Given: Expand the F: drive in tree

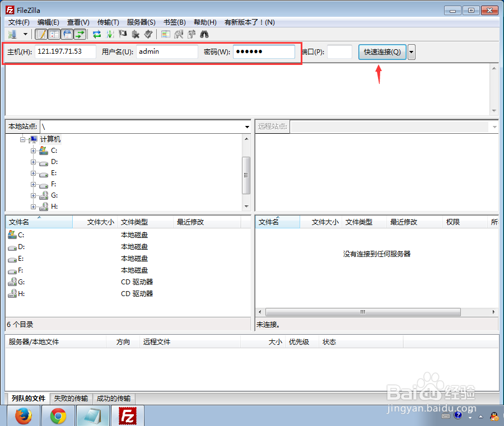Looking at the screenshot, I should 33,184.
